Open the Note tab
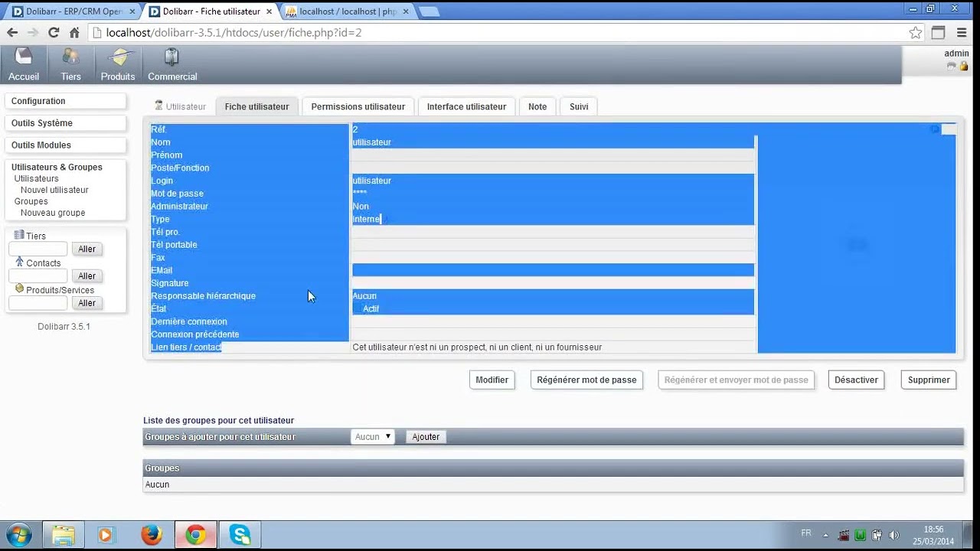Screen dimensions: 980x551 click(537, 106)
